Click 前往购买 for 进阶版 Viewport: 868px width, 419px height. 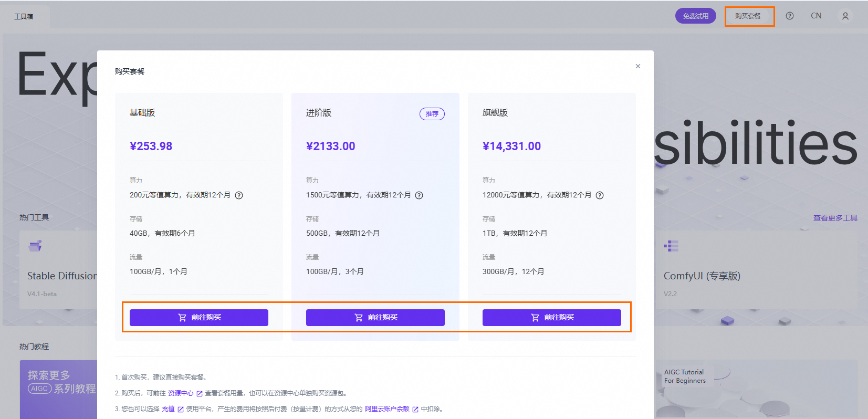point(375,318)
